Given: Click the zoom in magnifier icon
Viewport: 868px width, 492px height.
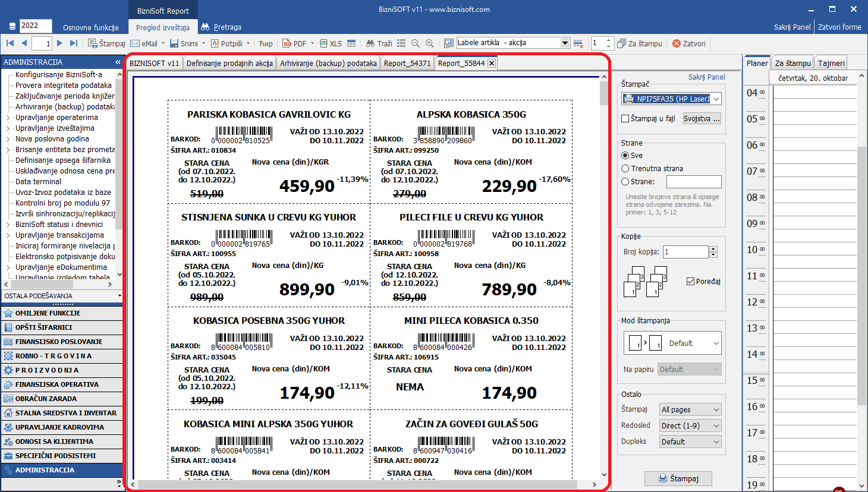Looking at the screenshot, I should pyautogui.click(x=430, y=43).
